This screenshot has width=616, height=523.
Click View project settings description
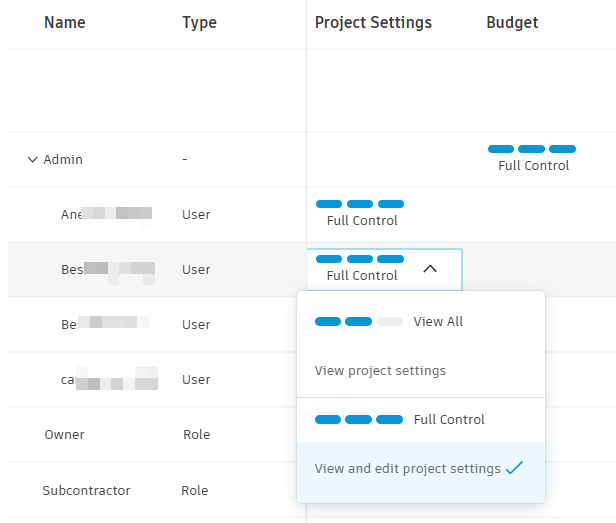(x=380, y=371)
